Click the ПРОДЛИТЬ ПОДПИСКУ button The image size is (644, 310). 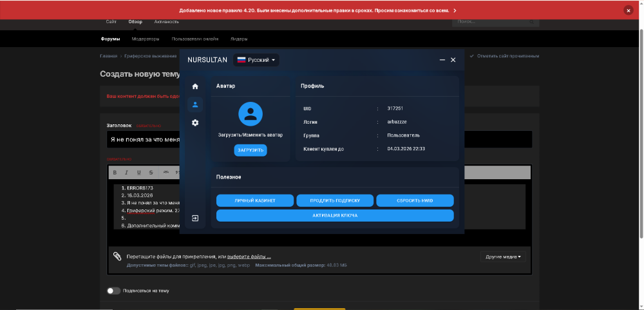click(335, 200)
